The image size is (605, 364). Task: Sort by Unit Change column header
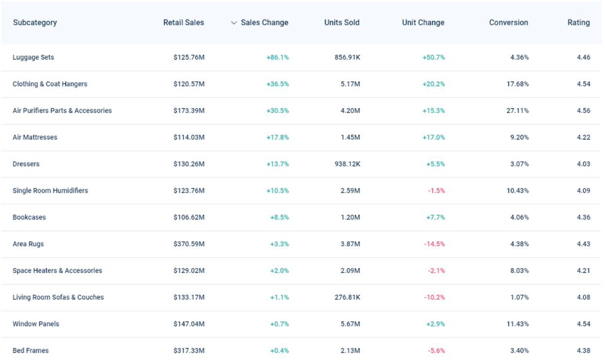coord(423,23)
